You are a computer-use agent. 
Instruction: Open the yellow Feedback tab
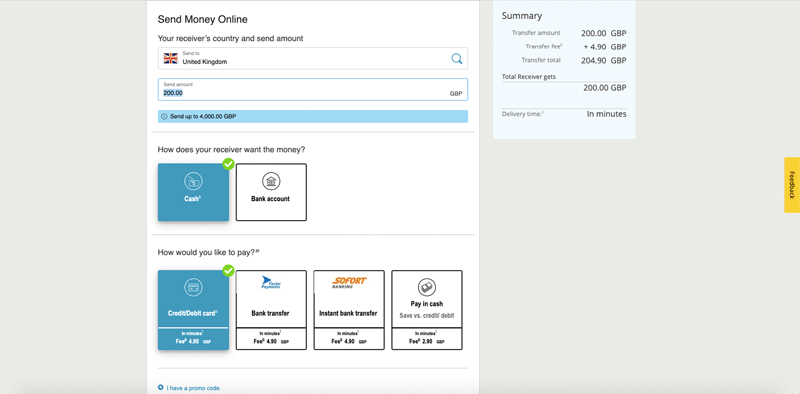792,185
